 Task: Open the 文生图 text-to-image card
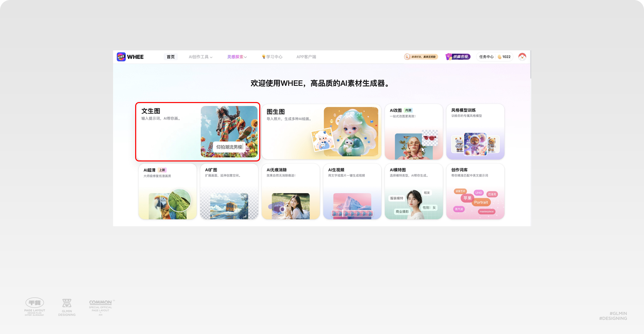coord(168,131)
